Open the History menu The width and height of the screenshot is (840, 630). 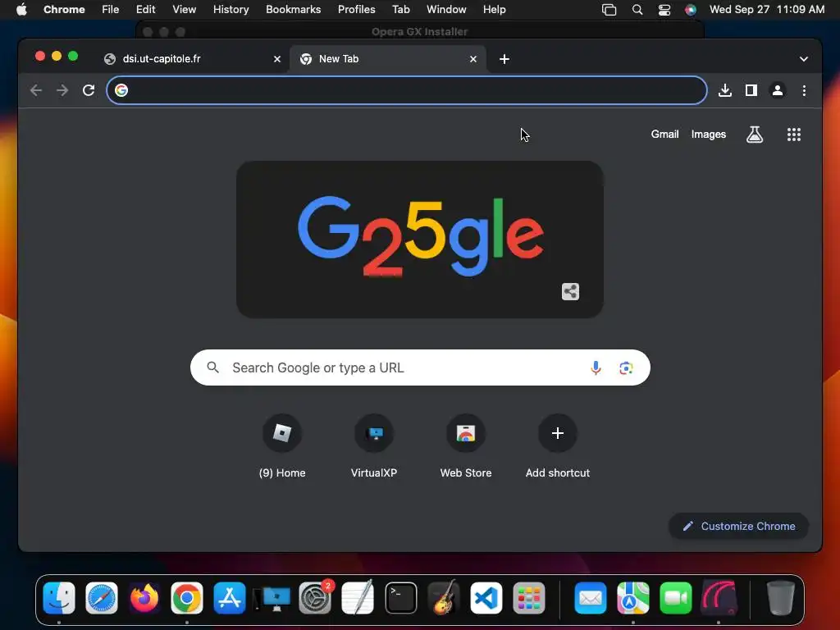pyautogui.click(x=231, y=9)
